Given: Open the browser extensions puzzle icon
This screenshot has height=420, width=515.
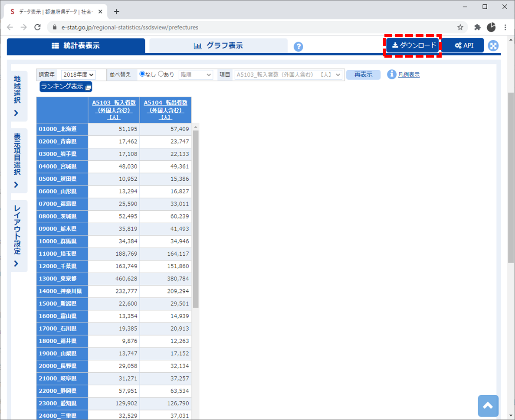Looking at the screenshot, I should click(477, 27).
